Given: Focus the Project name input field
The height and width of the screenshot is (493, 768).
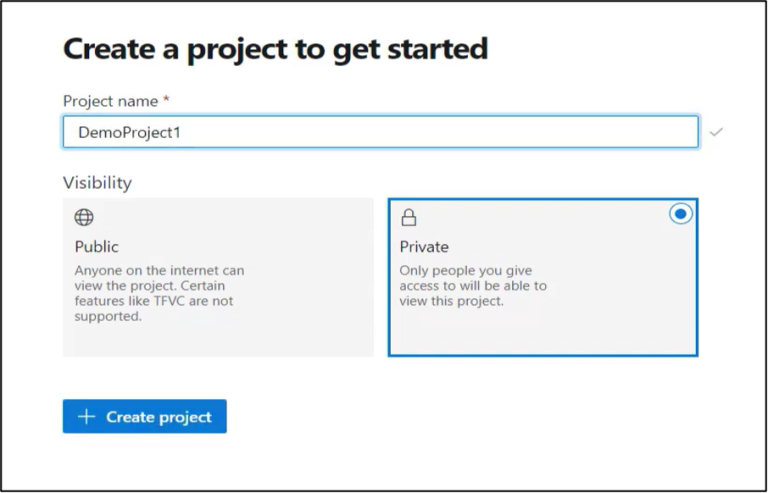Looking at the screenshot, I should point(380,132).
